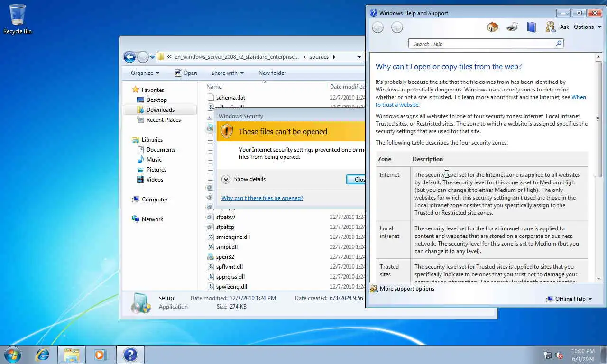Select the smiengine.dll file
Viewport: 607px width, 364px height.
(233, 237)
